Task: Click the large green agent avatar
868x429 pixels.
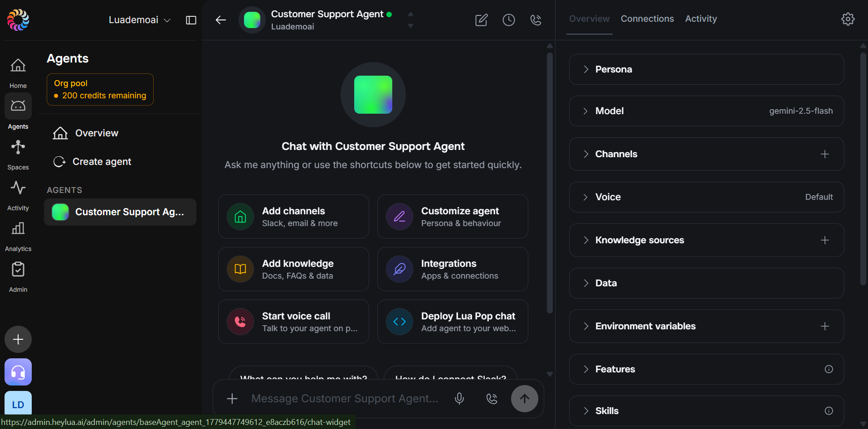Action: pyautogui.click(x=373, y=95)
